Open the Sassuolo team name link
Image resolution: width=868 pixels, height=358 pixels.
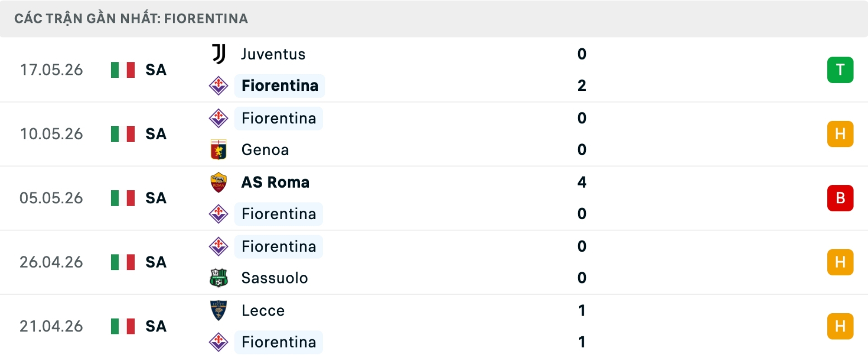(274, 278)
